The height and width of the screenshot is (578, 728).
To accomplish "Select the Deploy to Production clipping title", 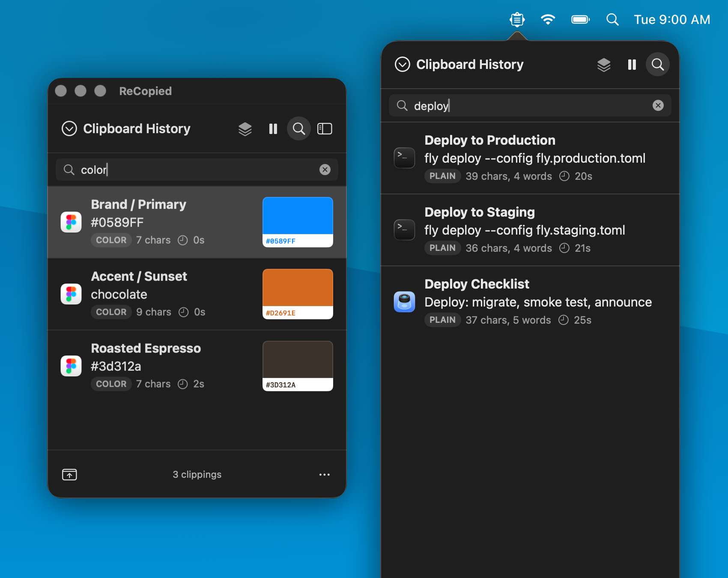I will tap(490, 140).
